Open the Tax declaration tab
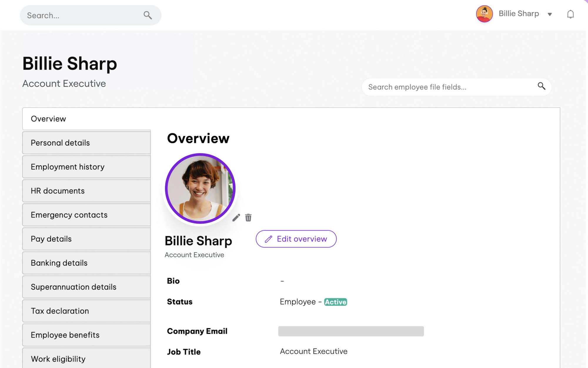The image size is (588, 368). pos(86,311)
